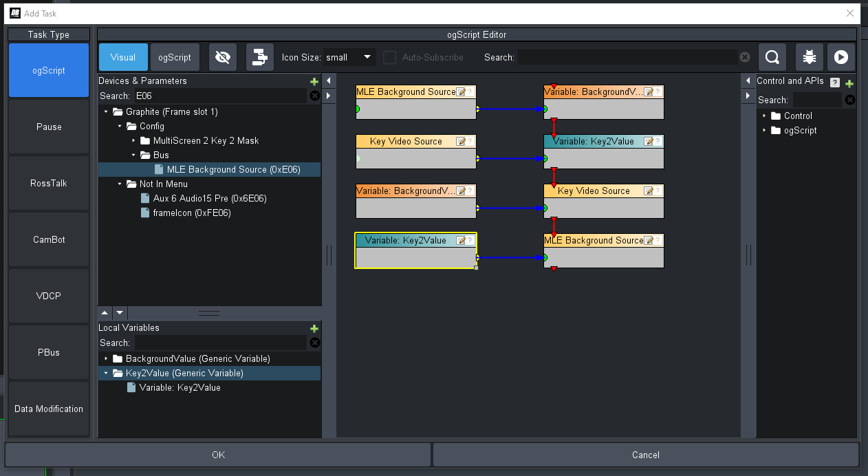Add a device with Devices & Parameters plus icon
Image resolution: width=868 pixels, height=476 pixels.
coord(314,81)
